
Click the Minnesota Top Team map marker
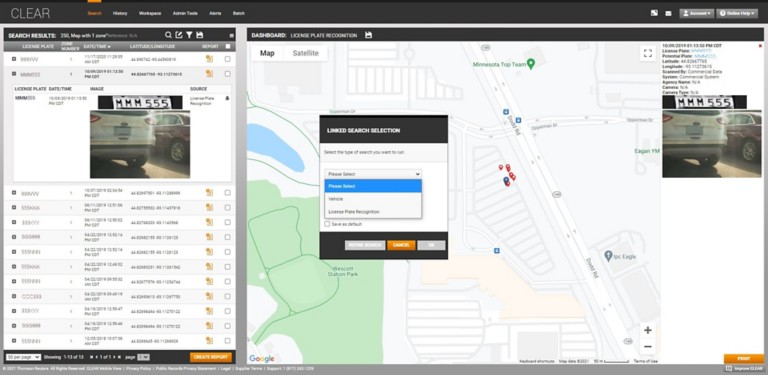[530, 64]
